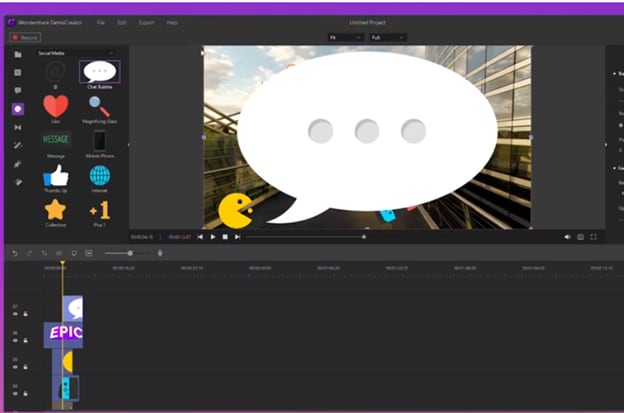Open the Help menu

(x=172, y=23)
